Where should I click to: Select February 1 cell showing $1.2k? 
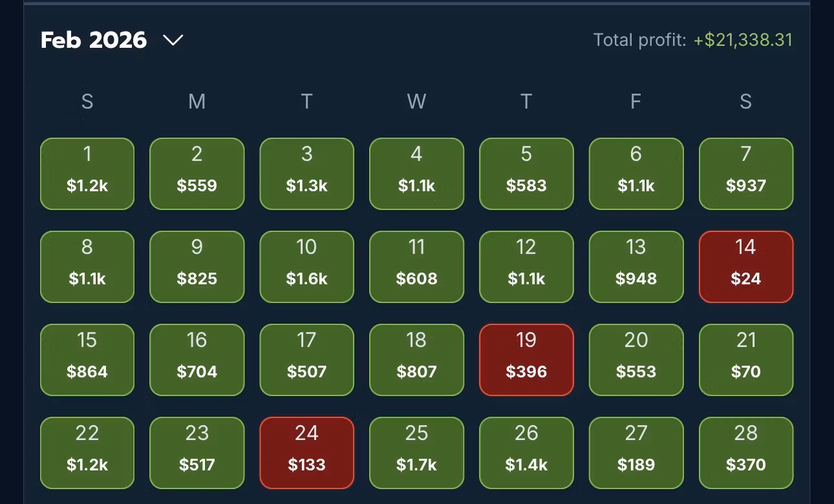click(x=87, y=174)
